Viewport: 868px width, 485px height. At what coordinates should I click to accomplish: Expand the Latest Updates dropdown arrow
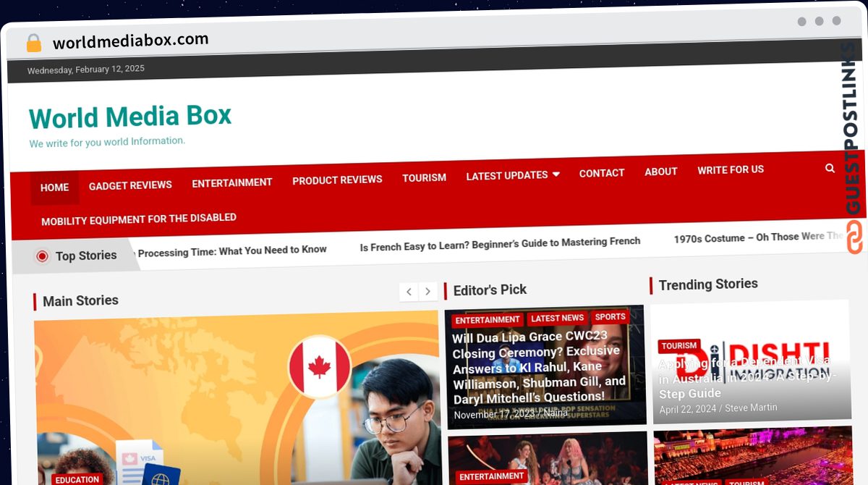coord(556,174)
